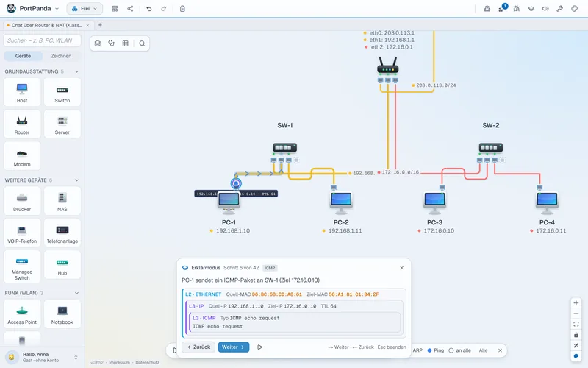
Task: Click the table grid icon on canvas
Action: 125,43
